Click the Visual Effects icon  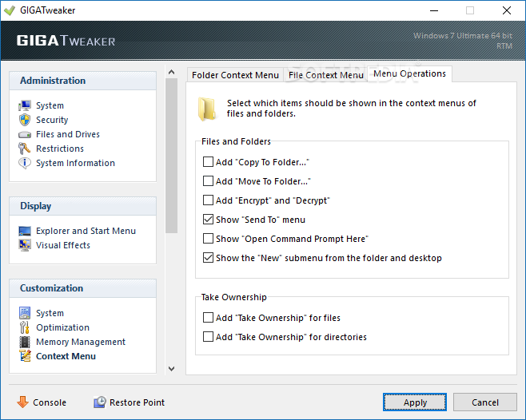(25, 245)
